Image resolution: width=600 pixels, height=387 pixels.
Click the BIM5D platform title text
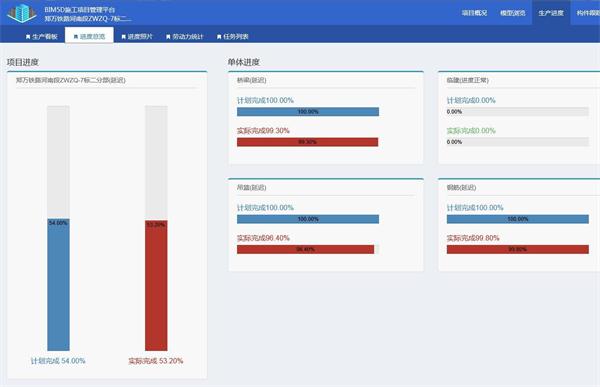80,10
